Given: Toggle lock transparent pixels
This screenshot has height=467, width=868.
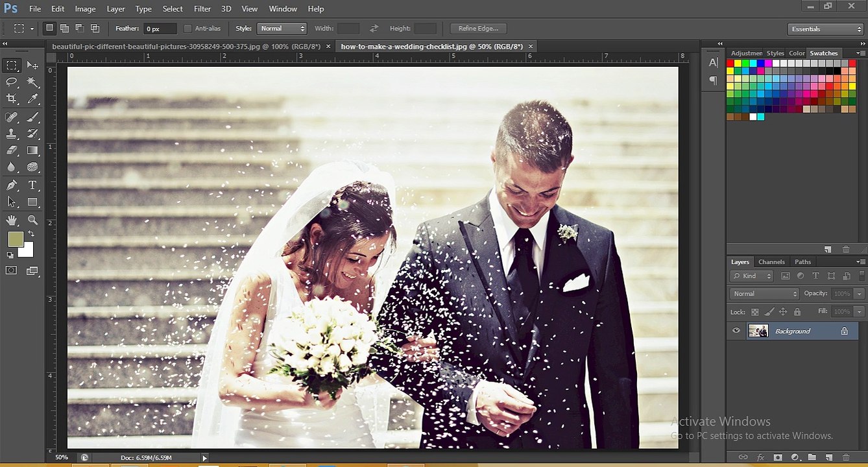Looking at the screenshot, I should (756, 312).
